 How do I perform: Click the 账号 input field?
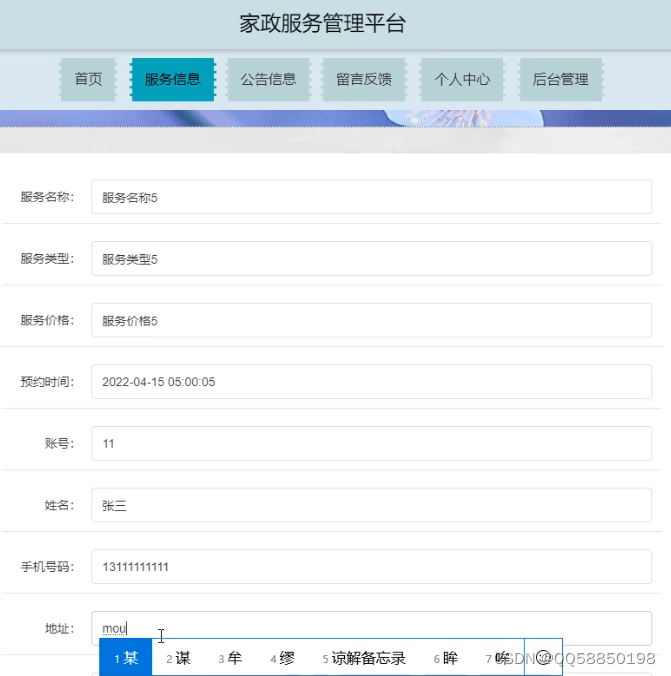[371, 443]
